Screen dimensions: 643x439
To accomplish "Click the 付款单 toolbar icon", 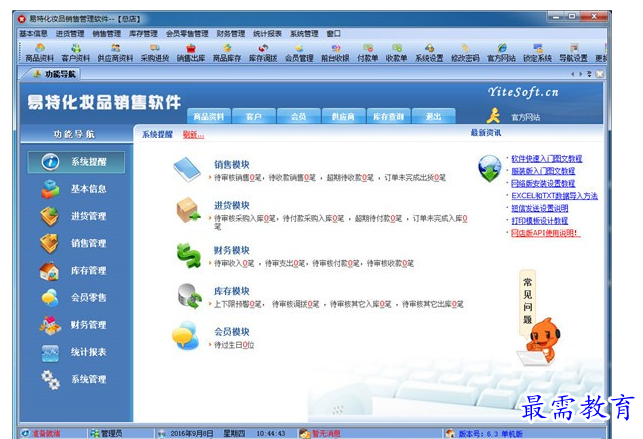I will [x=368, y=53].
